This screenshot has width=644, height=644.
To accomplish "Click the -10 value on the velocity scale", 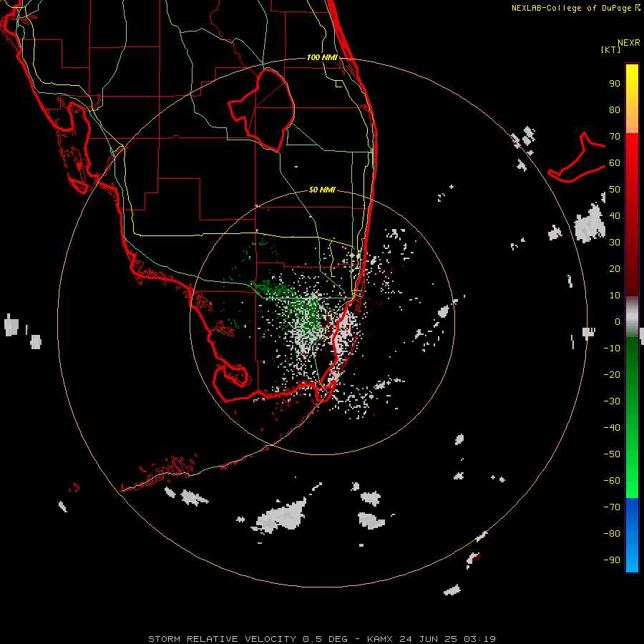I will pos(612,348).
